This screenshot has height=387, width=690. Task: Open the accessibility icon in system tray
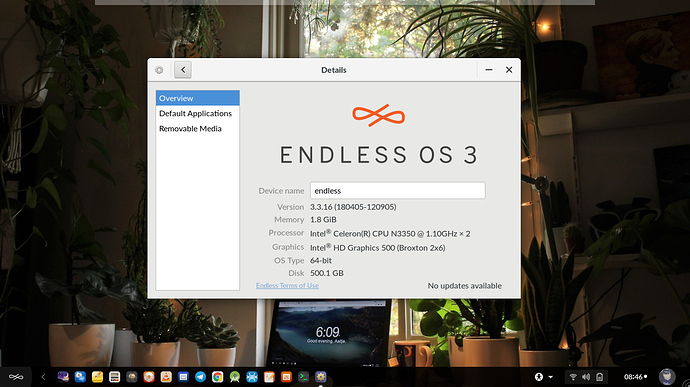tap(539, 377)
